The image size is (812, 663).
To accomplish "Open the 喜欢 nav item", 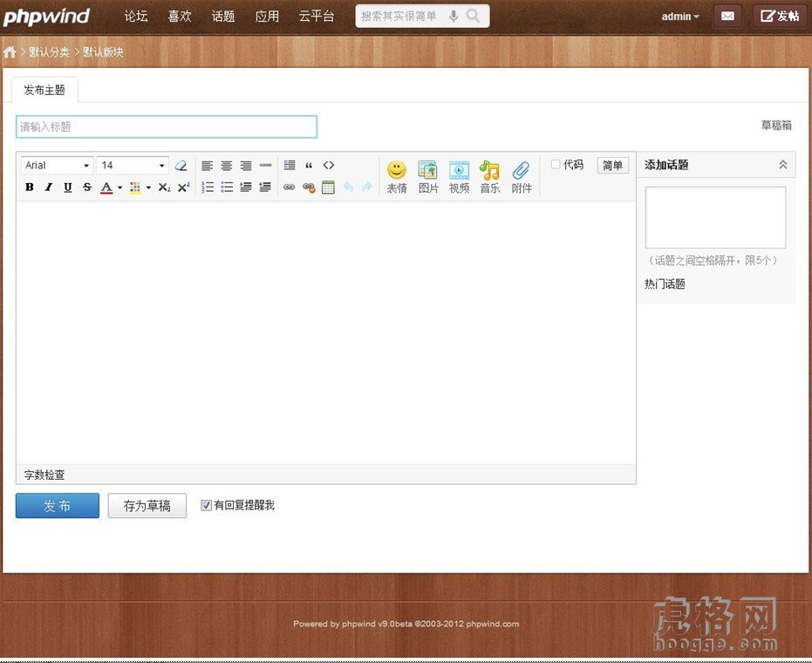I will [x=180, y=16].
